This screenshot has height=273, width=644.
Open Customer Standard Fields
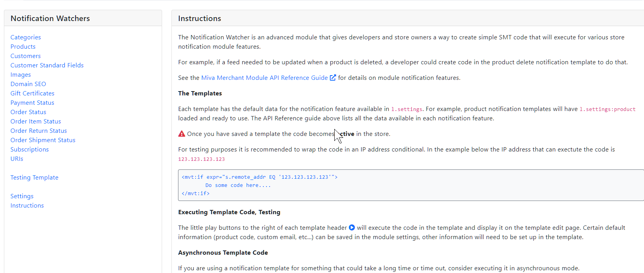pyautogui.click(x=47, y=65)
